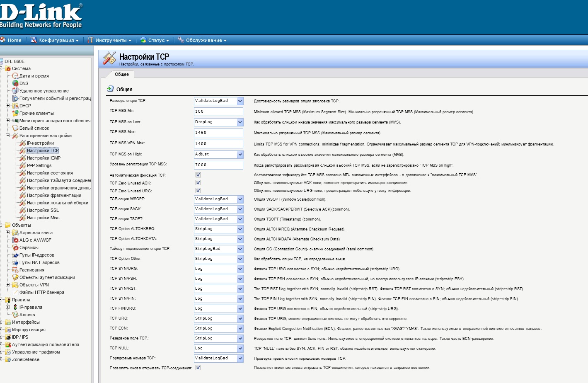Switch to the Общее tab
Screen dimensions: 588x383
click(122, 75)
